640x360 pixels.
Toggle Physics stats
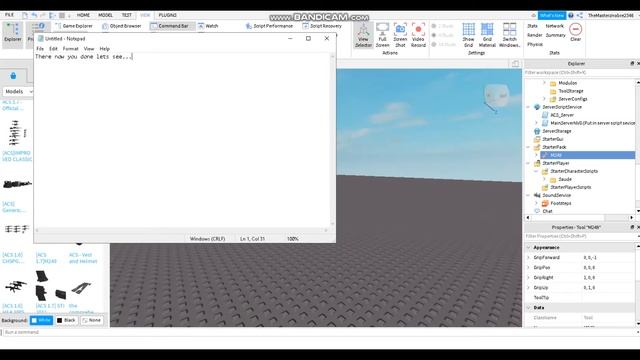coord(535,44)
